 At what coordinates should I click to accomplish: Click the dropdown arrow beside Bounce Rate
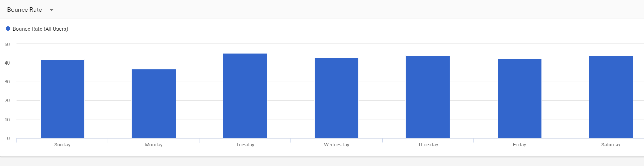pyautogui.click(x=52, y=10)
